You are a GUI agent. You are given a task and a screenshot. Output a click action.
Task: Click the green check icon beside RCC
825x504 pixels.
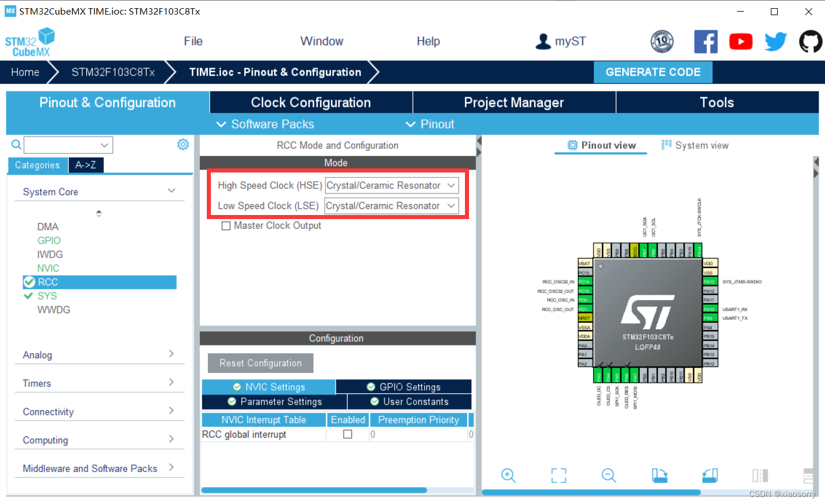point(29,282)
